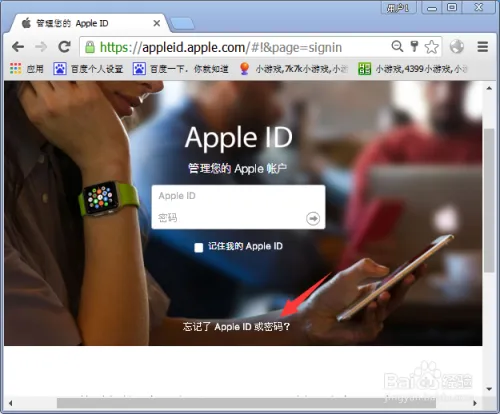Maximize the browser window
This screenshot has width=500, height=414.
[452, 8]
